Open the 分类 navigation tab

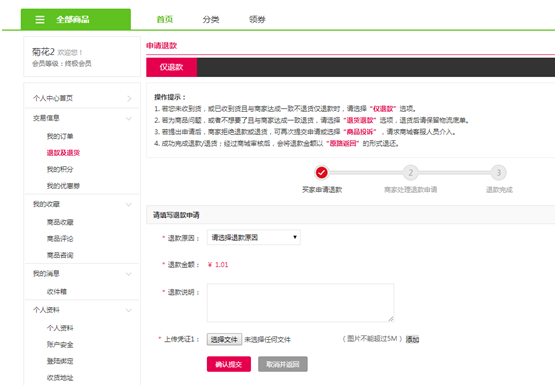[211, 19]
